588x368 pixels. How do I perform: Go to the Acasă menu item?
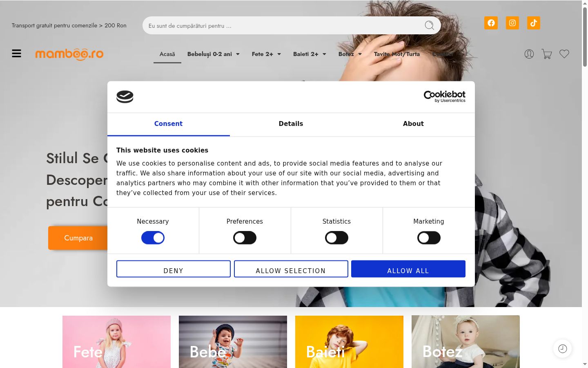point(167,54)
